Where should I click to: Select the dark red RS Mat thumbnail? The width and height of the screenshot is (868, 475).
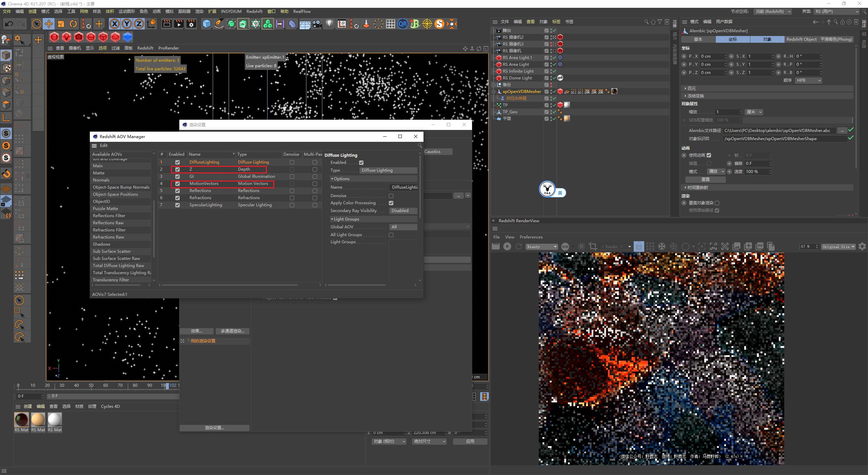coord(21,420)
